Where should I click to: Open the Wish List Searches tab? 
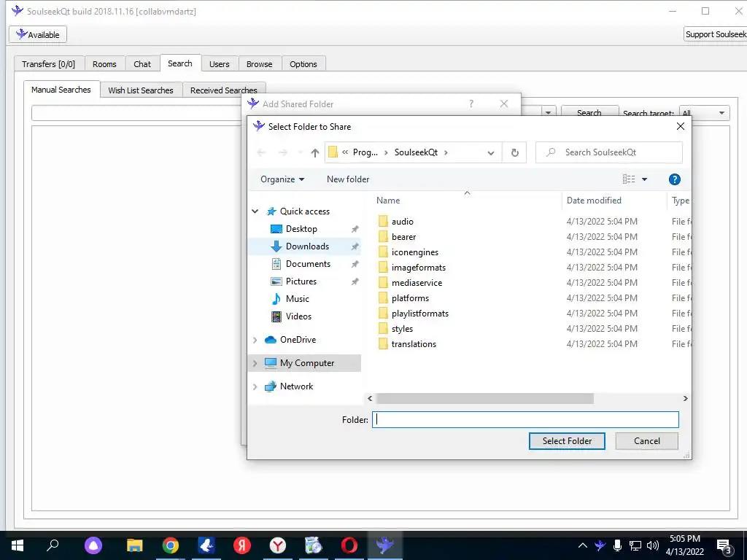(141, 90)
